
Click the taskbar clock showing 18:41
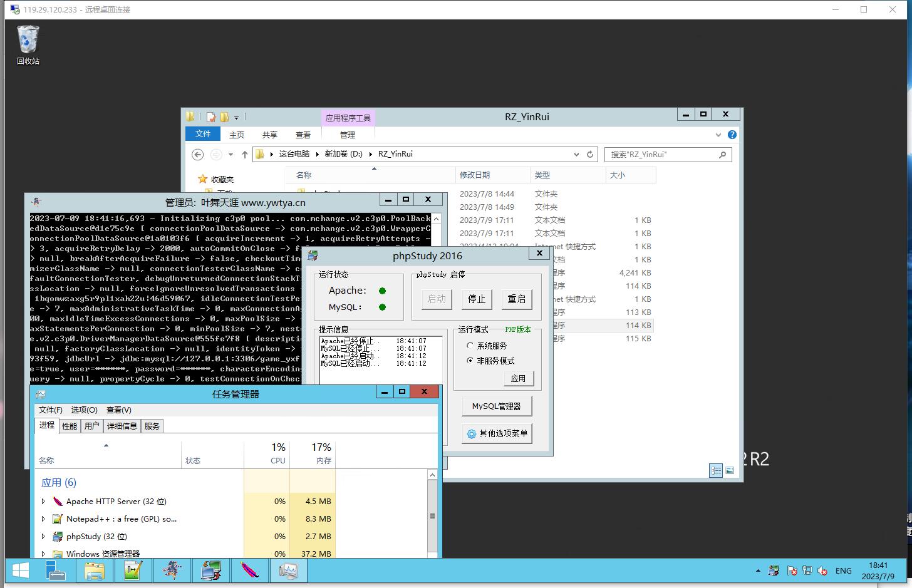[878, 570]
